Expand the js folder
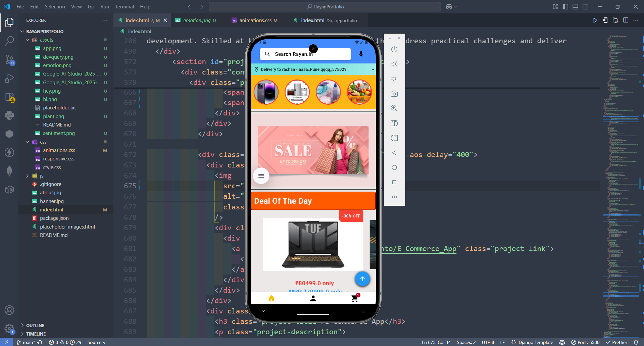The width and height of the screenshot is (644, 346). 28,176
